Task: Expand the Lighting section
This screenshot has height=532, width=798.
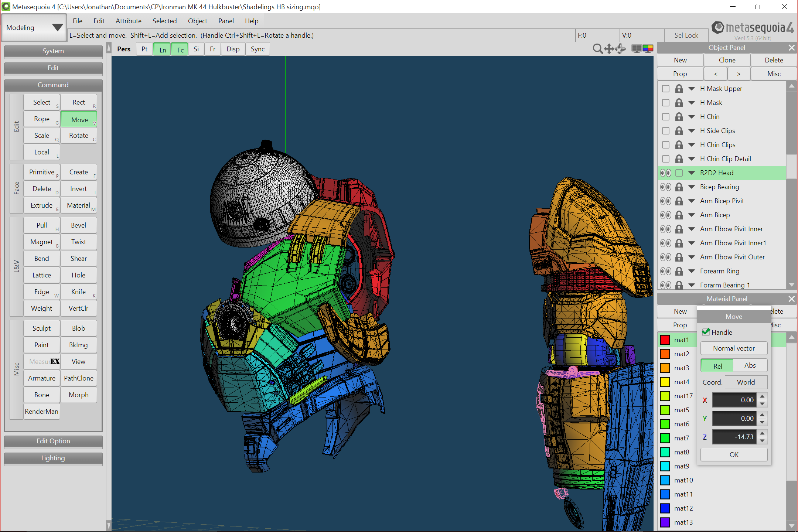Action: [x=53, y=458]
